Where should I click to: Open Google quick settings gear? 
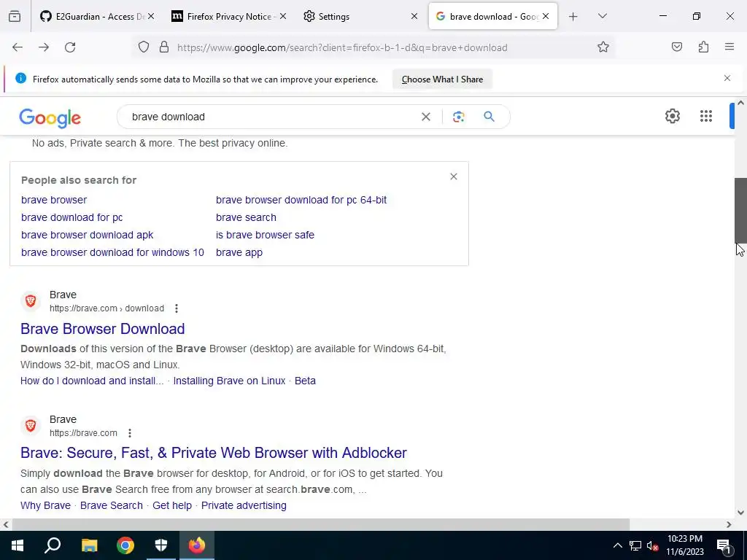(672, 116)
